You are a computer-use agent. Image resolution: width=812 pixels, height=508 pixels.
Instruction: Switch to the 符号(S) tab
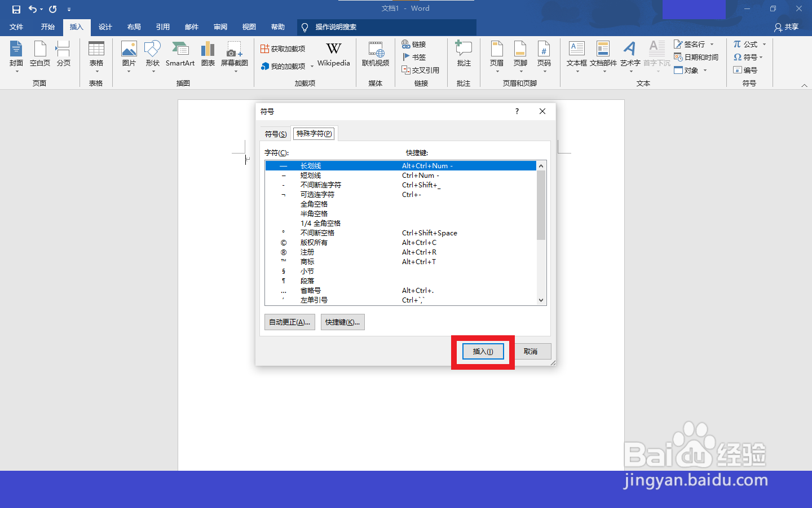tap(276, 134)
